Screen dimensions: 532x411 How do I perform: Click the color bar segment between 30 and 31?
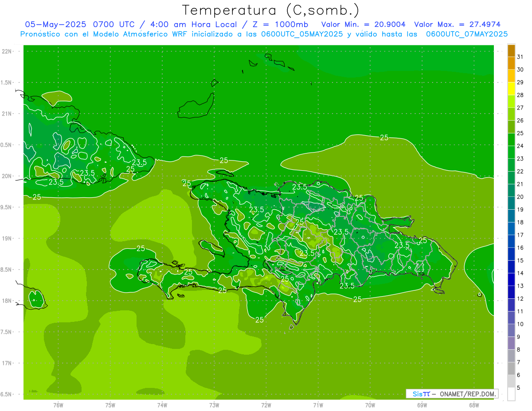pos(511,63)
